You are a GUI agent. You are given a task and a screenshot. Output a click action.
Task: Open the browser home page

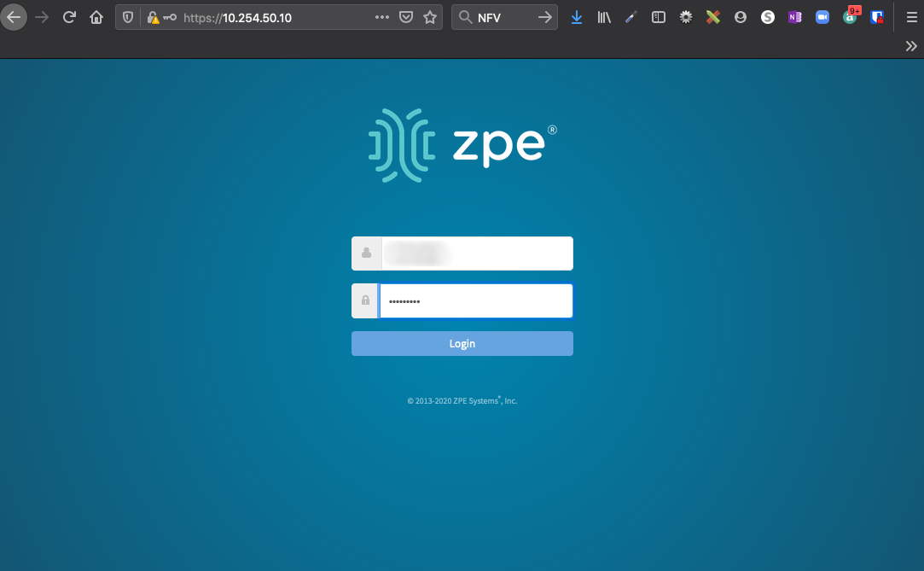(96, 17)
